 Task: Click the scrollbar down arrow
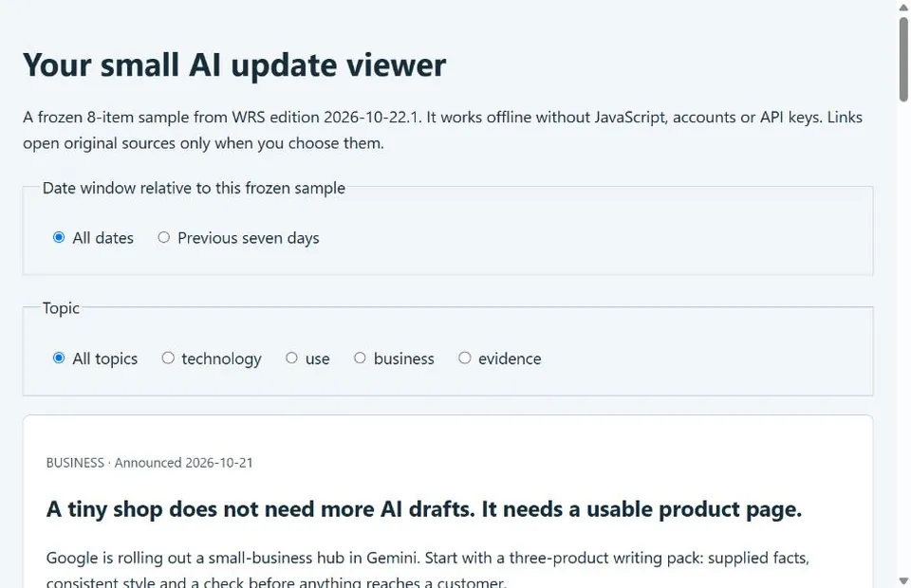pos(903,581)
